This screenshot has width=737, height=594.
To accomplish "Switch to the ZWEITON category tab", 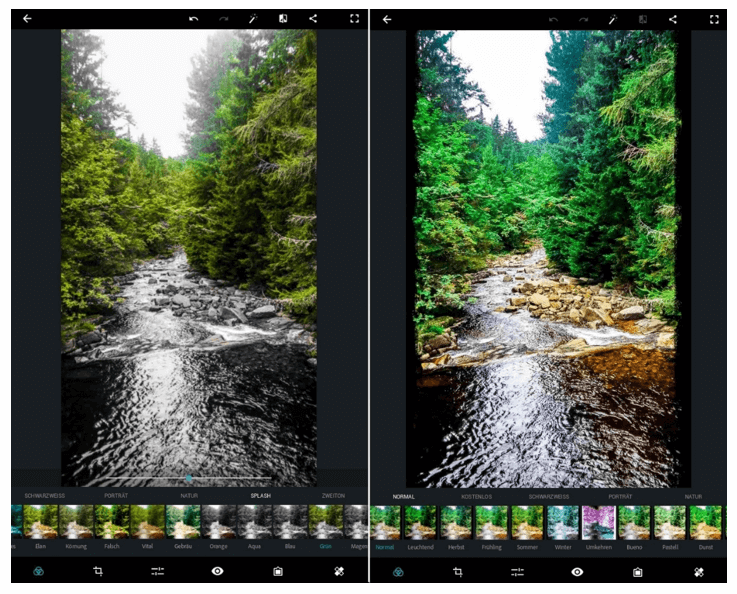I will coord(333,496).
